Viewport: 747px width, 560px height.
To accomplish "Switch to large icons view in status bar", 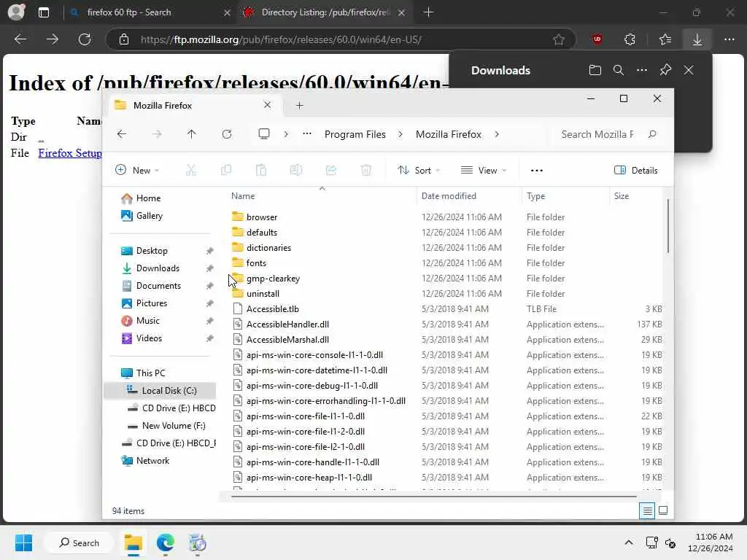I will click(x=662, y=511).
